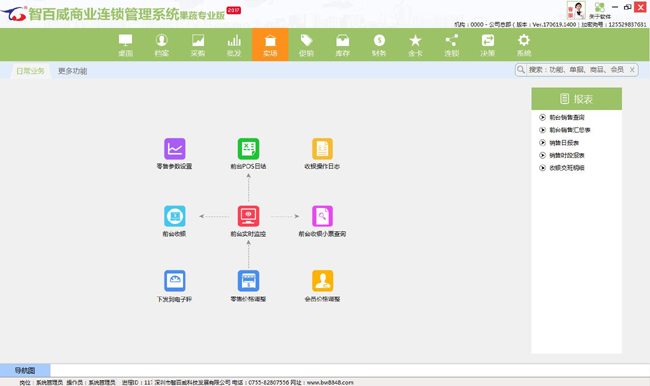Minimize the application window
Screen dimensions: 650x386
pyautogui.click(x=615, y=7)
